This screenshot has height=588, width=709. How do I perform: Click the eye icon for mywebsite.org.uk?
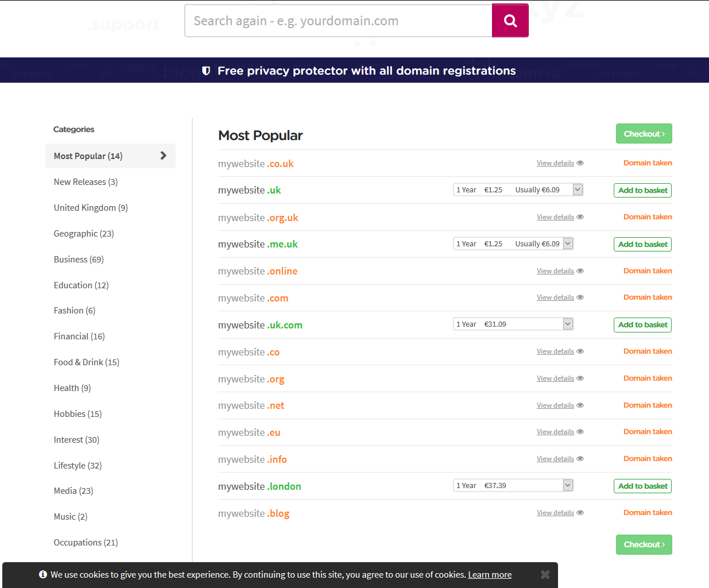pos(580,217)
